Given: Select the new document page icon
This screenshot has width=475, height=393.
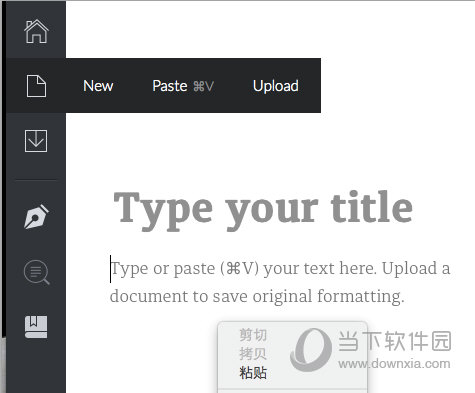Looking at the screenshot, I should 36,86.
